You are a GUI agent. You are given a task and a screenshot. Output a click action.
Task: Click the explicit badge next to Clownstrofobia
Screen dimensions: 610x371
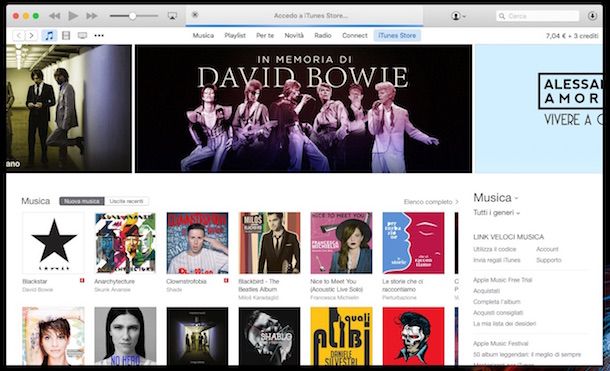(x=226, y=280)
